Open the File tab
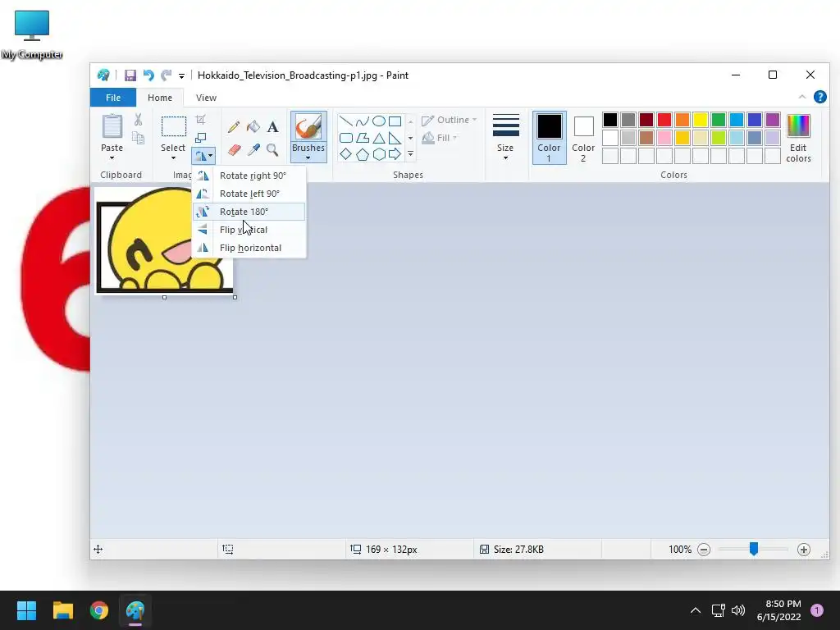This screenshot has height=630, width=840. point(113,98)
